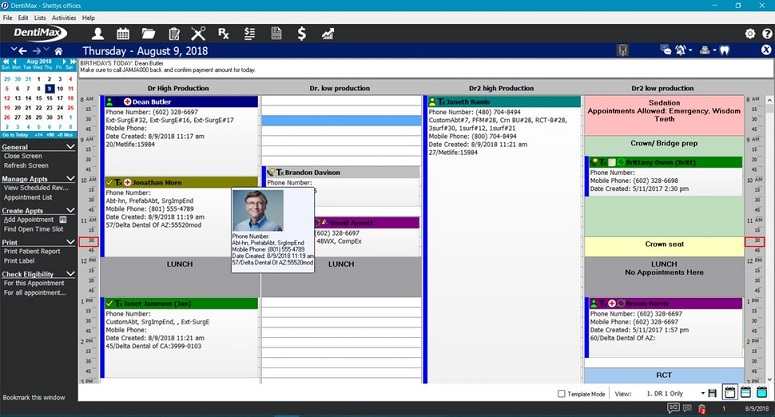Screen dimensions: 775x417
Task: Open the folder icon in toolbar
Action: click(x=148, y=34)
